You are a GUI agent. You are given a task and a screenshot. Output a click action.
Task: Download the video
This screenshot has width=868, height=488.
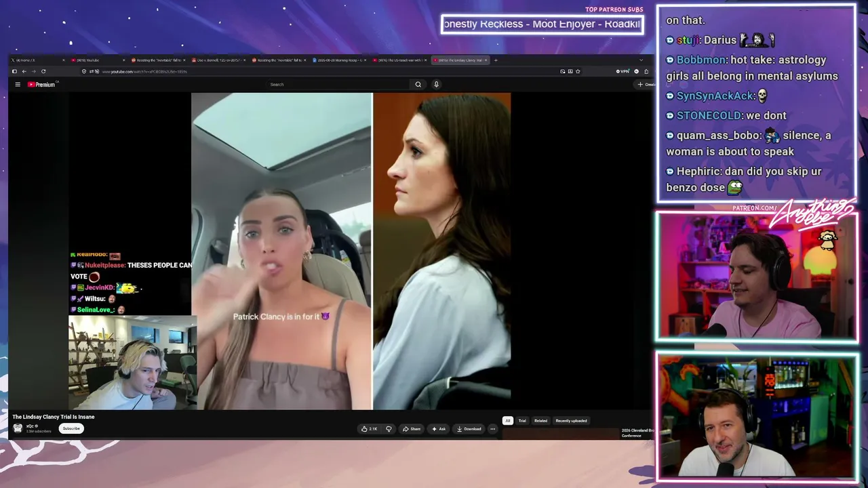(x=469, y=429)
